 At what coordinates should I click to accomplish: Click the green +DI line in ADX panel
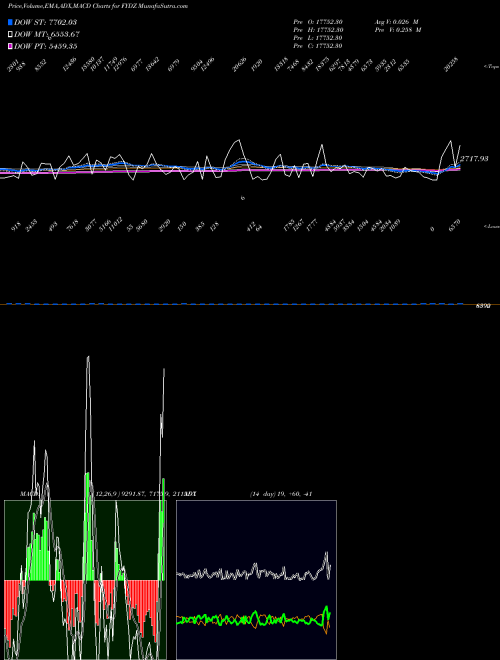point(253,619)
